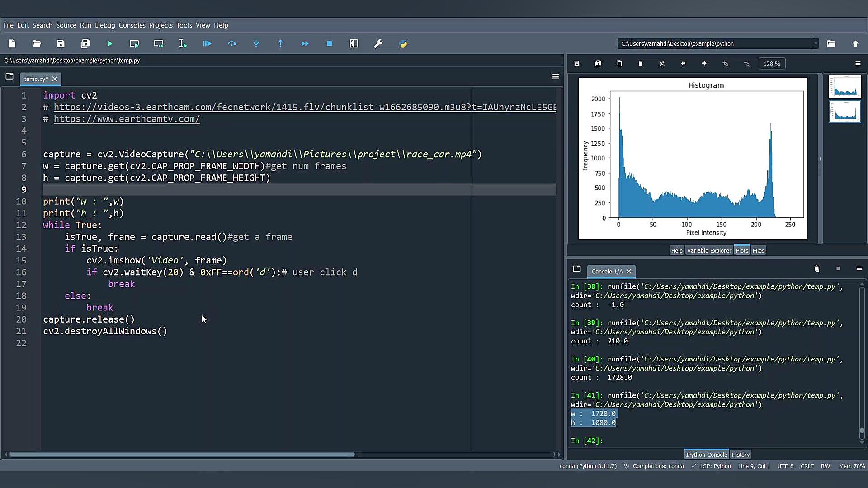Select the second histogram thumbnail
The width and height of the screenshot is (868, 488).
(844, 112)
